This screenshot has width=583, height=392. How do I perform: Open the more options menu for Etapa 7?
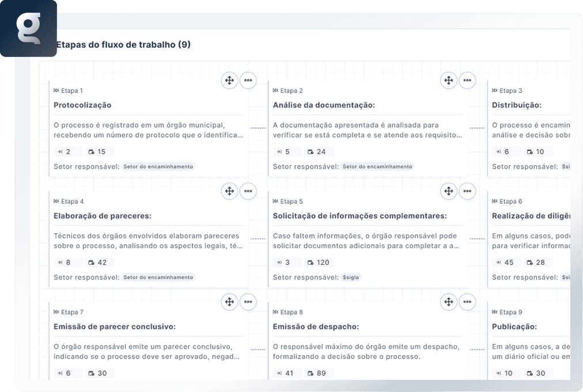tap(248, 302)
